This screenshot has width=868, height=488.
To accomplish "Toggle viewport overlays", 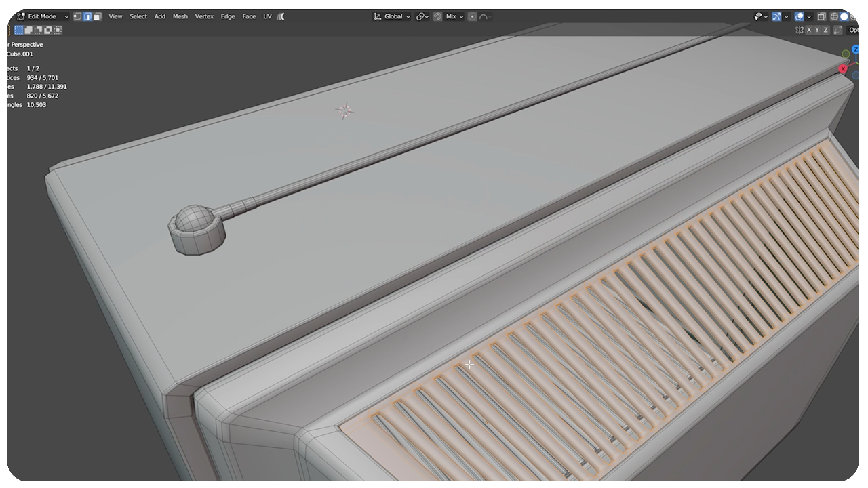I will coord(800,16).
